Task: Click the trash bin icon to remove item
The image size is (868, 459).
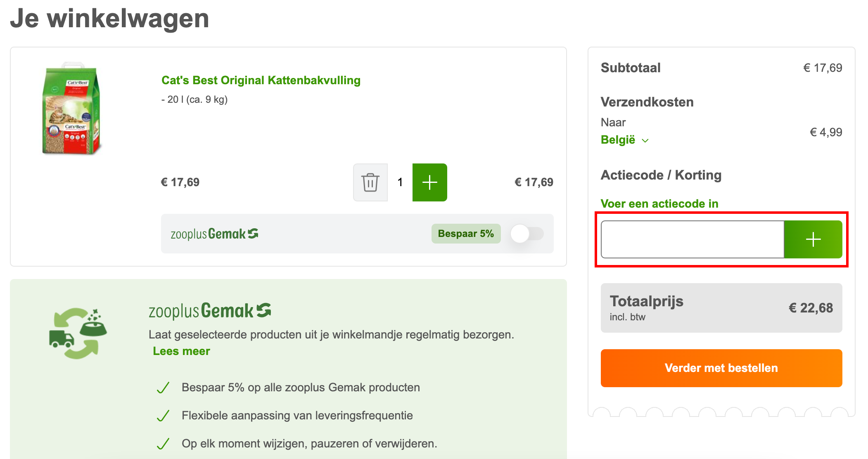Action: click(x=370, y=182)
